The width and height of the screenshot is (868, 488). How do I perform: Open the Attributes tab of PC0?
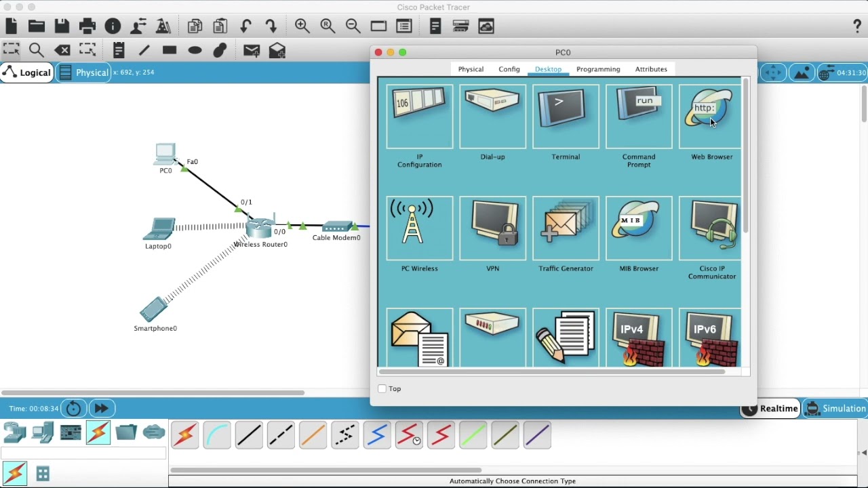[x=651, y=69]
